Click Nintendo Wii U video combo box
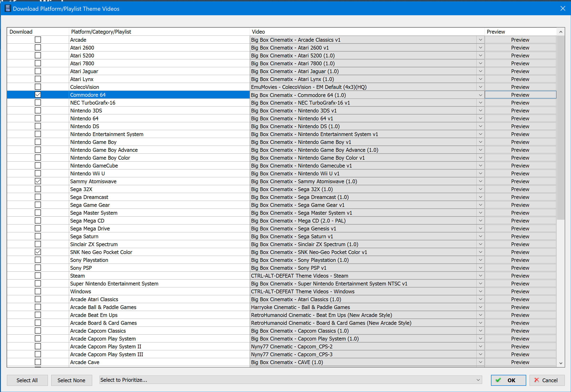 (x=367, y=173)
